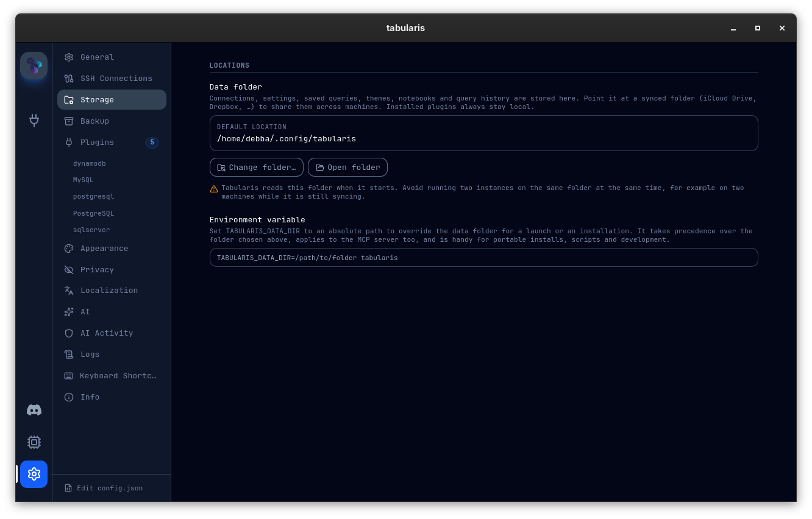
Task: Maximize the tabularis window
Action: click(758, 28)
